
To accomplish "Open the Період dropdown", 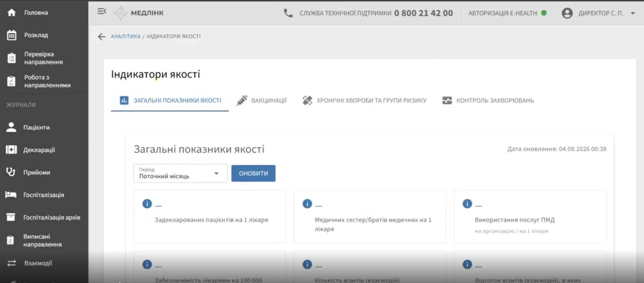I will pos(180,173).
